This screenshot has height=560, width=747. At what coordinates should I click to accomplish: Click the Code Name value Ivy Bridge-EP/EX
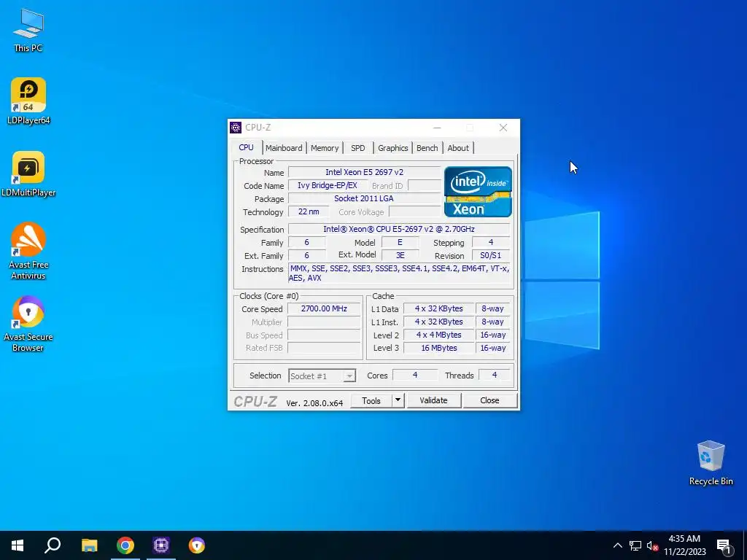[328, 186]
